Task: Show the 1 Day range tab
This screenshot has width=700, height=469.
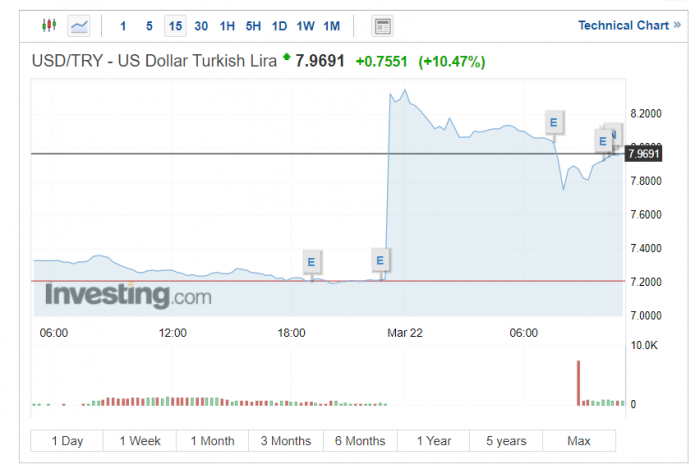Action: [x=67, y=441]
